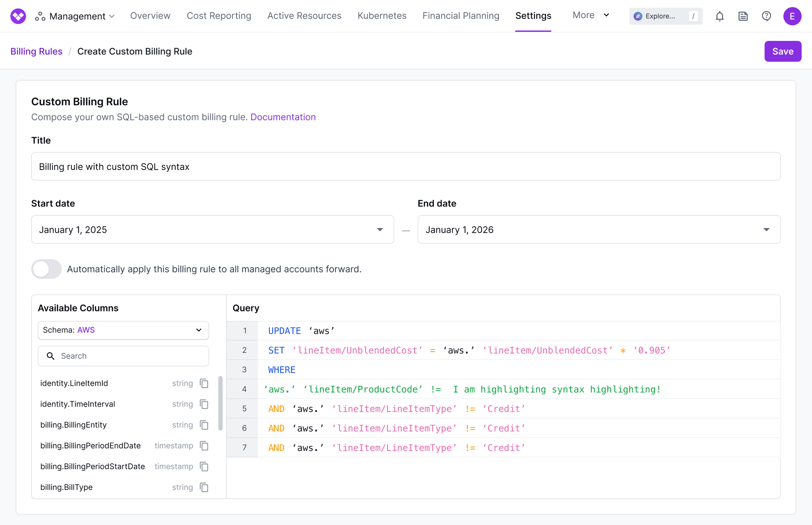Open the Schema selector showing AWS
Image resolution: width=812 pixels, height=525 pixels.
(x=123, y=330)
